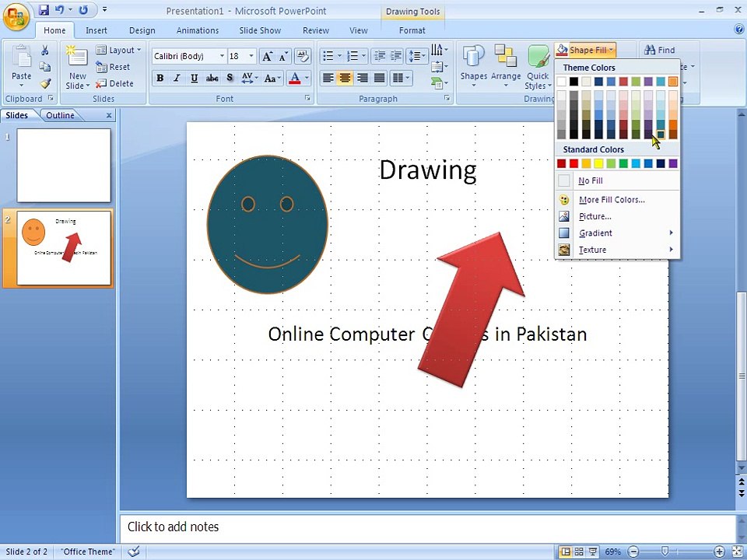Open the Slide Show ribbon tab
This screenshot has width=747, height=560.
[x=260, y=30]
